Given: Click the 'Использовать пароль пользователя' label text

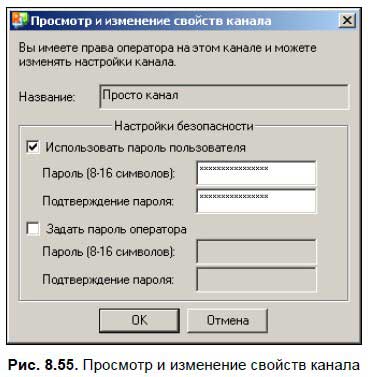Looking at the screenshot, I should [x=146, y=147].
